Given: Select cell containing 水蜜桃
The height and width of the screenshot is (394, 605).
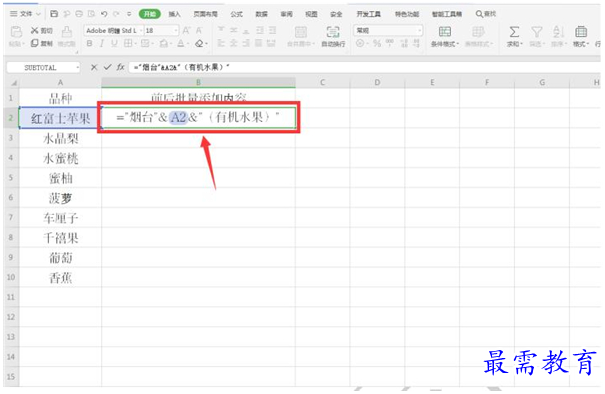Looking at the screenshot, I should tap(61, 158).
